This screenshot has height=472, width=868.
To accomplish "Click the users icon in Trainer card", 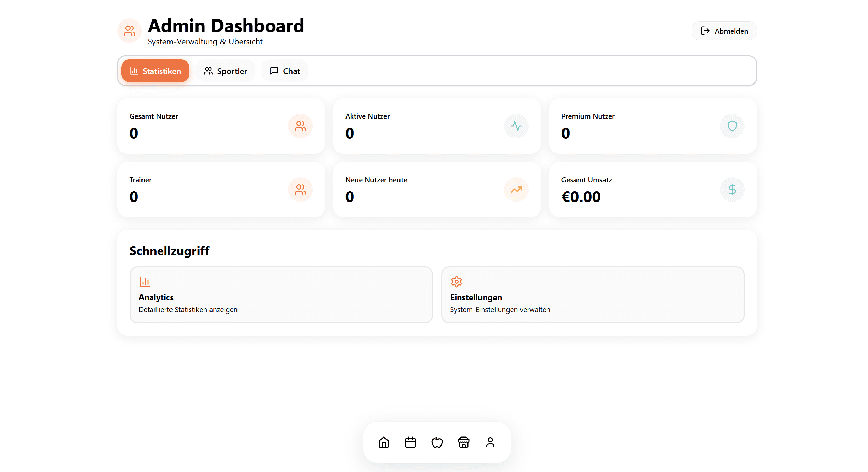I will pyautogui.click(x=300, y=190).
